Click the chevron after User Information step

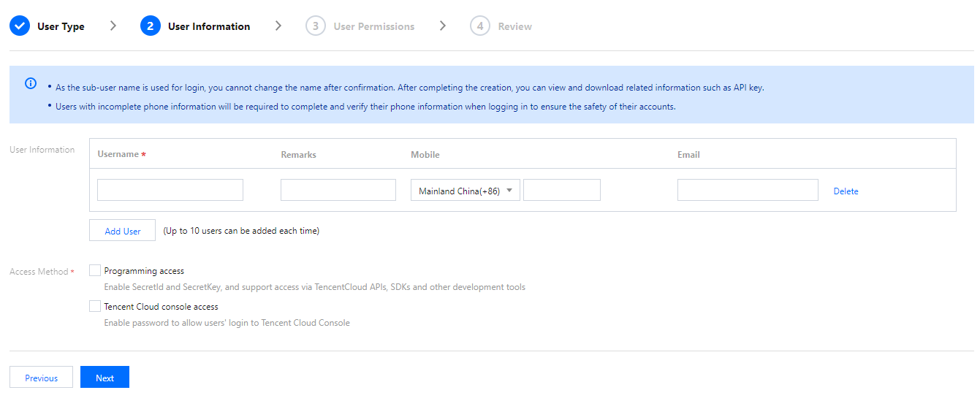pyautogui.click(x=278, y=26)
